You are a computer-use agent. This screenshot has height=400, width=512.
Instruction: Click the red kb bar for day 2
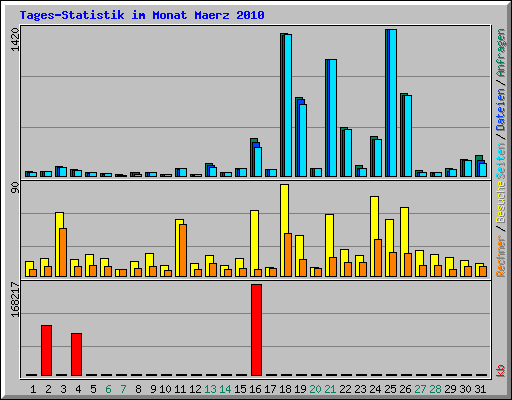(x=46, y=350)
